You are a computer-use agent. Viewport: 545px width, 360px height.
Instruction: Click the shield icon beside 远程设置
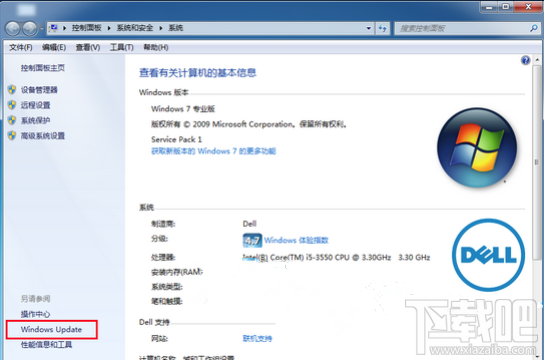coord(12,105)
